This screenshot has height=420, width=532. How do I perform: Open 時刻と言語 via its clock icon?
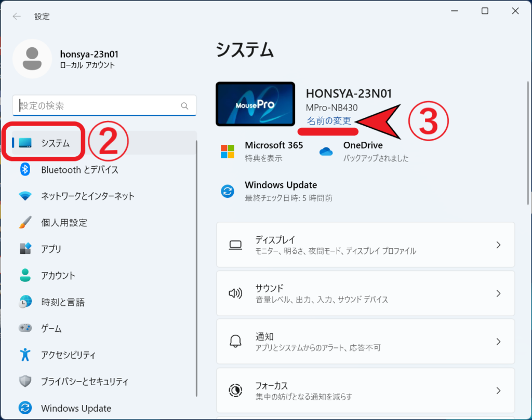25,302
